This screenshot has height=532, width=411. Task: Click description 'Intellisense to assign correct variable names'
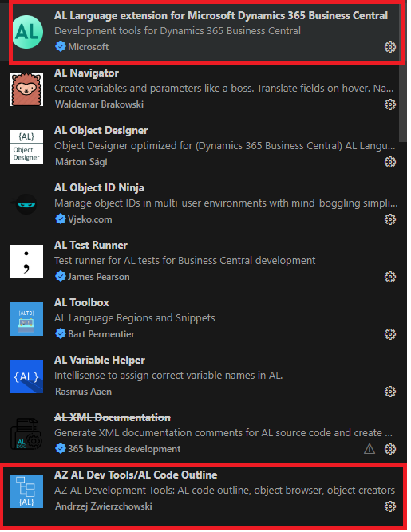click(x=168, y=376)
